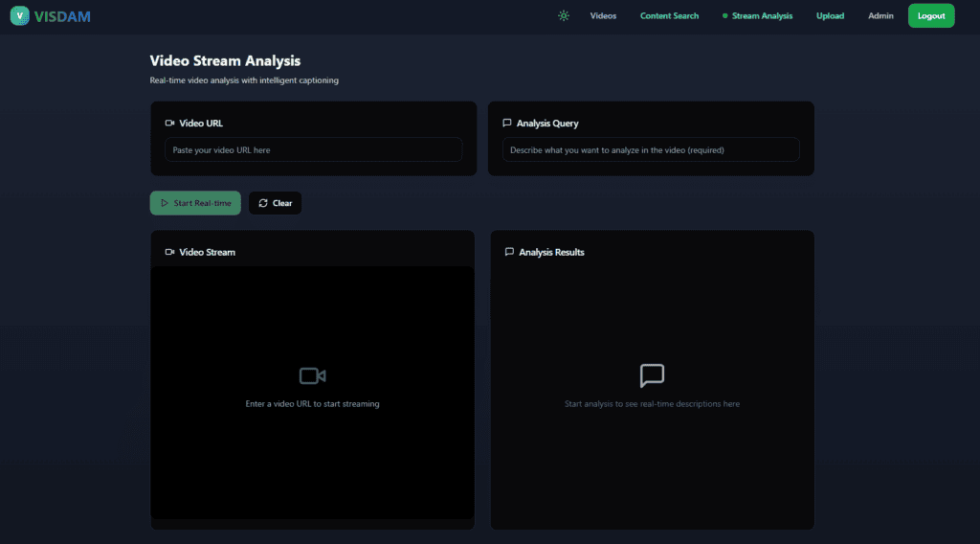Focus the 'Paste your video URL here' field

313,149
